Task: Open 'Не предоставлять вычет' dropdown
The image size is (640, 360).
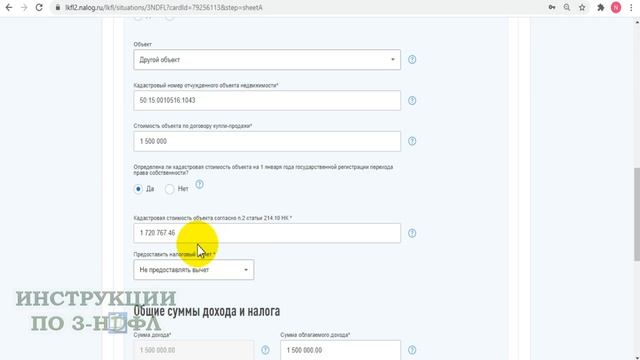Action: 193,270
